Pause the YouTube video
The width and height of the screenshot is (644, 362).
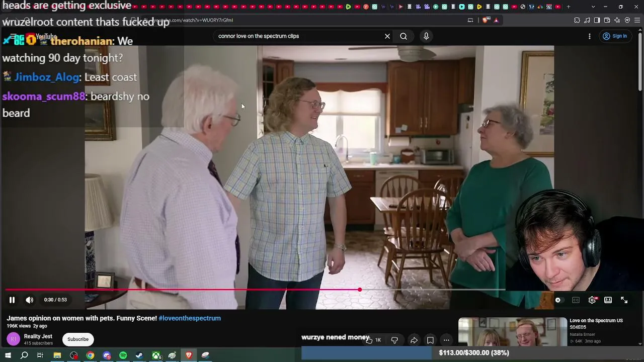click(12, 300)
